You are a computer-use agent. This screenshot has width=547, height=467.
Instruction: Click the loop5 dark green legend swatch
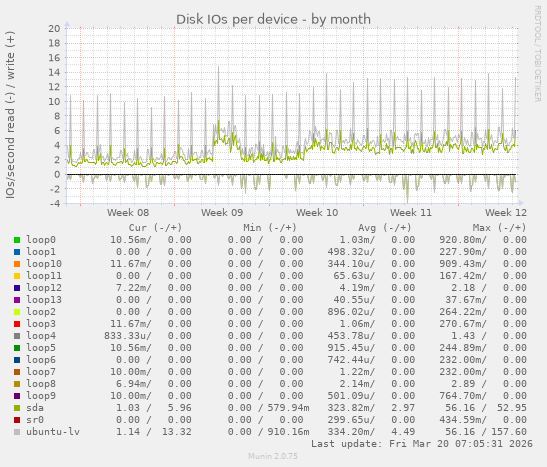(x=17, y=348)
